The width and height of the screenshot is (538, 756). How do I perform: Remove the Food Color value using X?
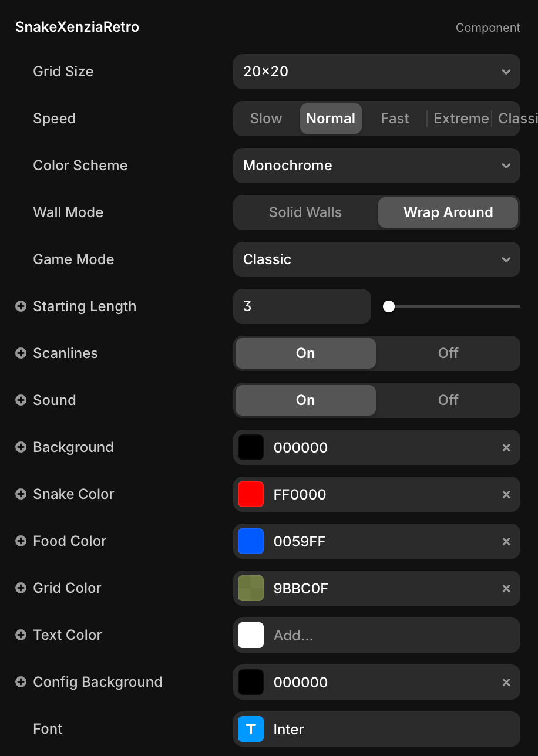[x=506, y=541]
